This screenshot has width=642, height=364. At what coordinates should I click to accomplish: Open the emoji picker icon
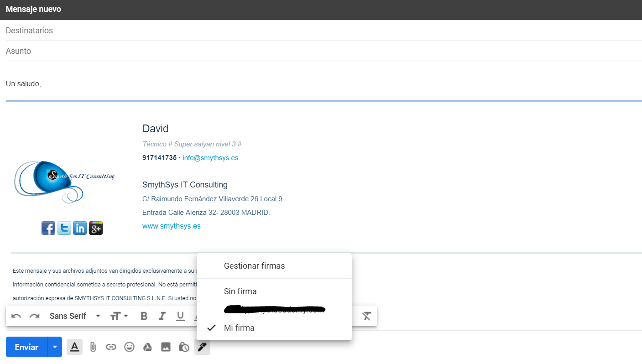click(x=130, y=347)
